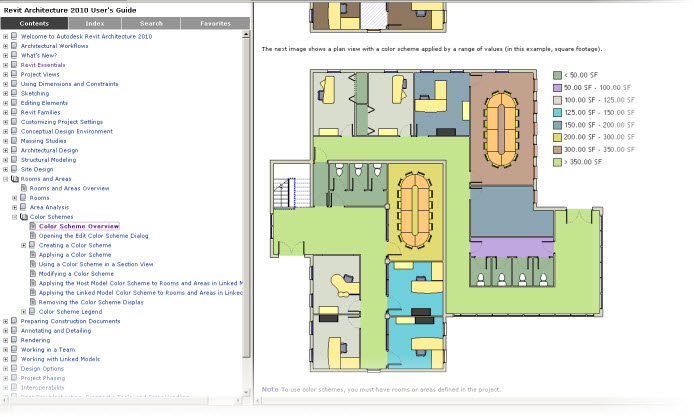The width and height of the screenshot is (694, 417).
Task: Open Using a Color Scheme in a Section View
Action: pos(96,264)
